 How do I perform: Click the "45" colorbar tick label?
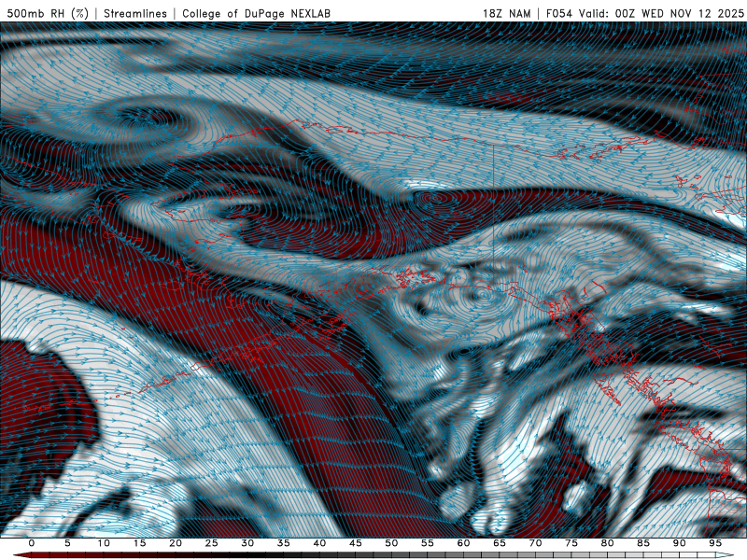(x=356, y=543)
